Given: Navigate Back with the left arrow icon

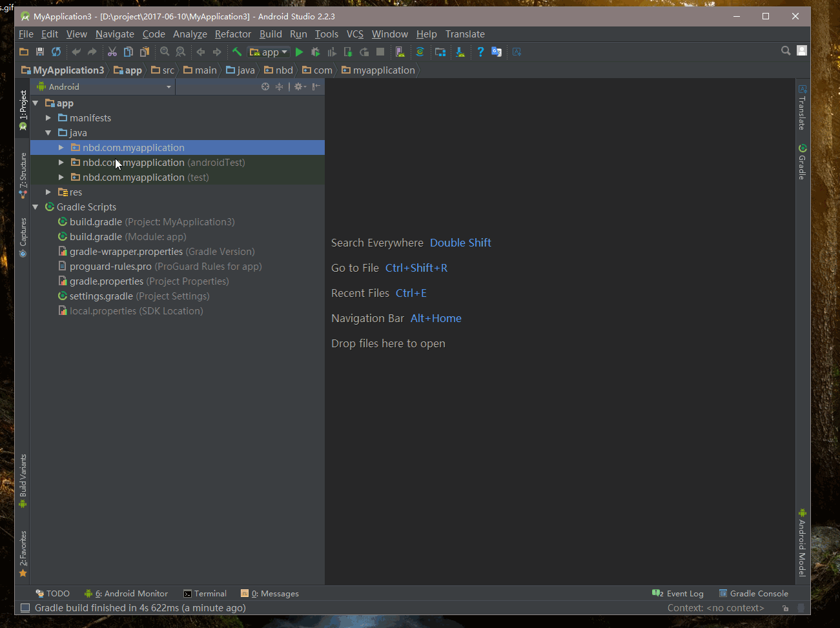Looking at the screenshot, I should click(201, 52).
